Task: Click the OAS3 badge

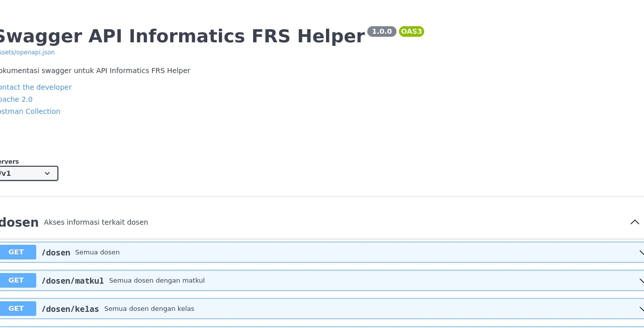Action: (411, 31)
